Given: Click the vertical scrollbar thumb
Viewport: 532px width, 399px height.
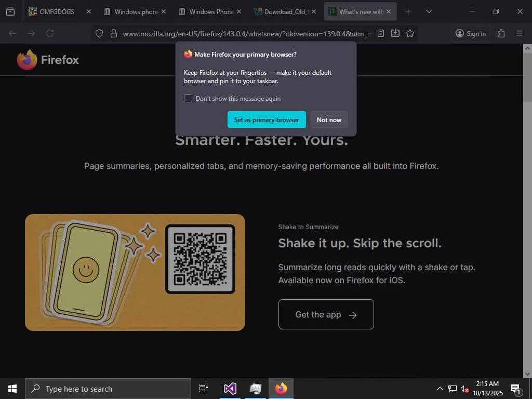Looking at the screenshot, I should tap(527, 77).
